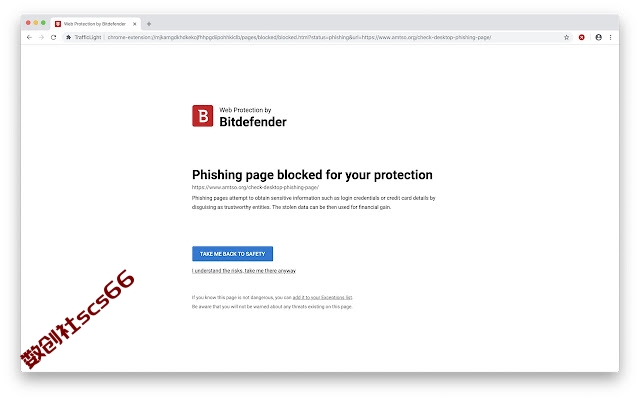This screenshot has width=640, height=400.
Task: Reload the page with the refresh icon
Action: [53, 37]
